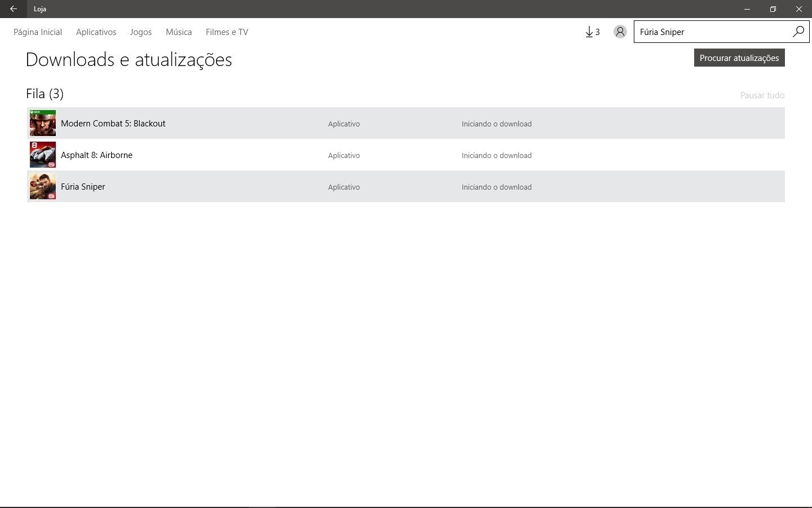This screenshot has width=812, height=508.
Task: Select the Fúria Sniper title in queue
Action: click(x=83, y=187)
